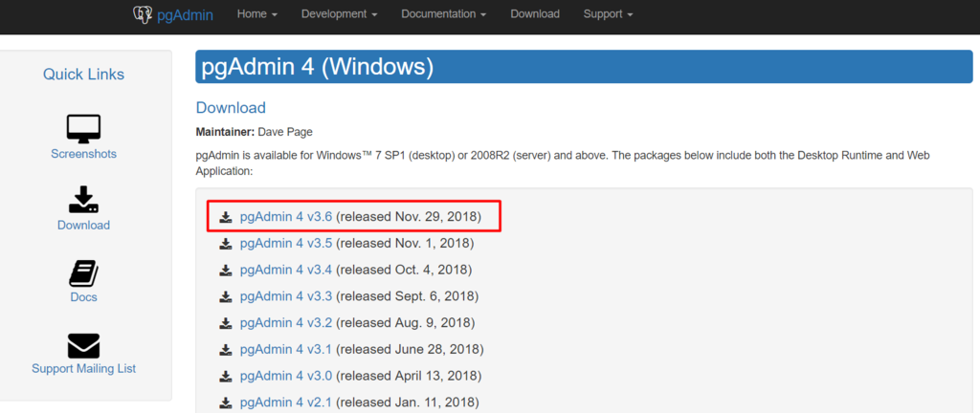Click the (released Aug. 9, 2018) text
The image size is (980, 413).
tap(406, 323)
